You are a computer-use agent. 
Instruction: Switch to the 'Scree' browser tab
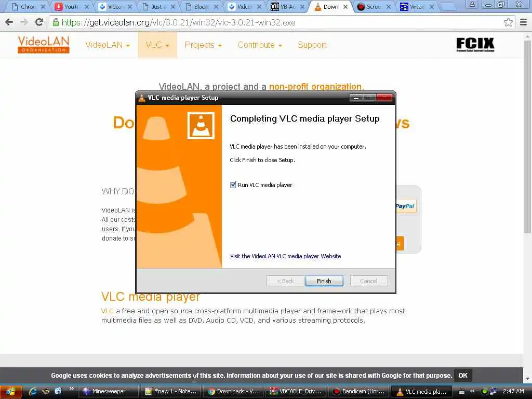pyautogui.click(x=373, y=6)
